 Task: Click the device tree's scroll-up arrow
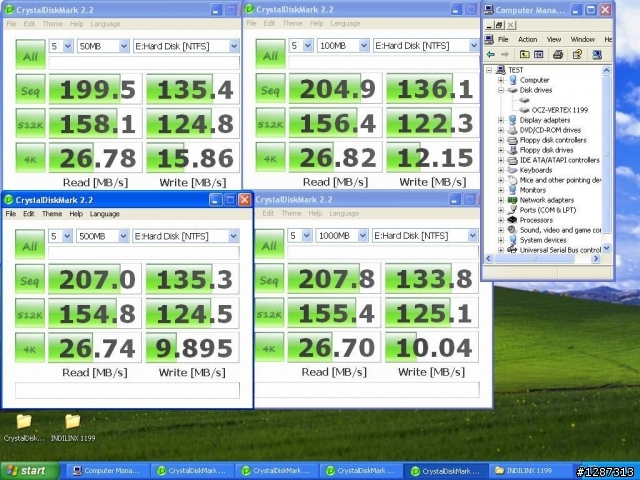pyautogui.click(x=606, y=70)
